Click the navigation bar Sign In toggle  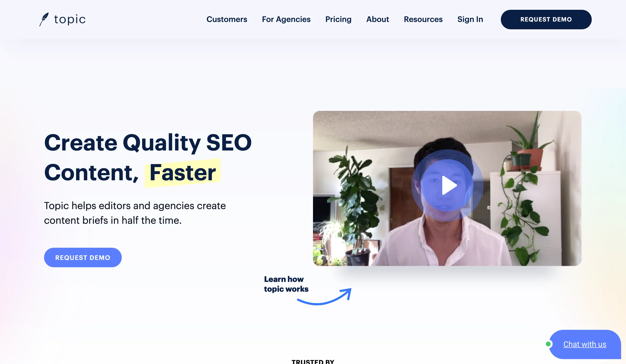pos(470,19)
